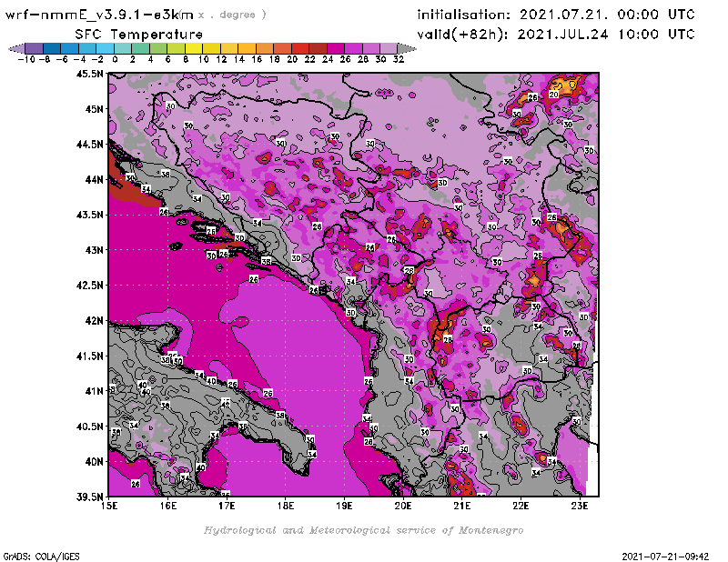The width and height of the screenshot is (728, 562).
Task: Click the orange legend swatch between 16 and 18
Action: (264, 49)
